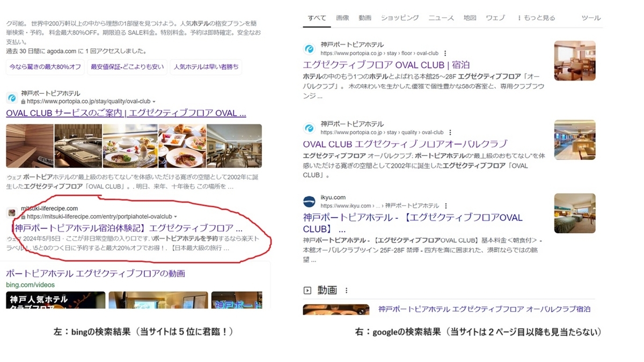Click thumbnail of the OVAL CLUB | 宿泊 result
The height and width of the screenshot is (362, 644).
point(575,61)
